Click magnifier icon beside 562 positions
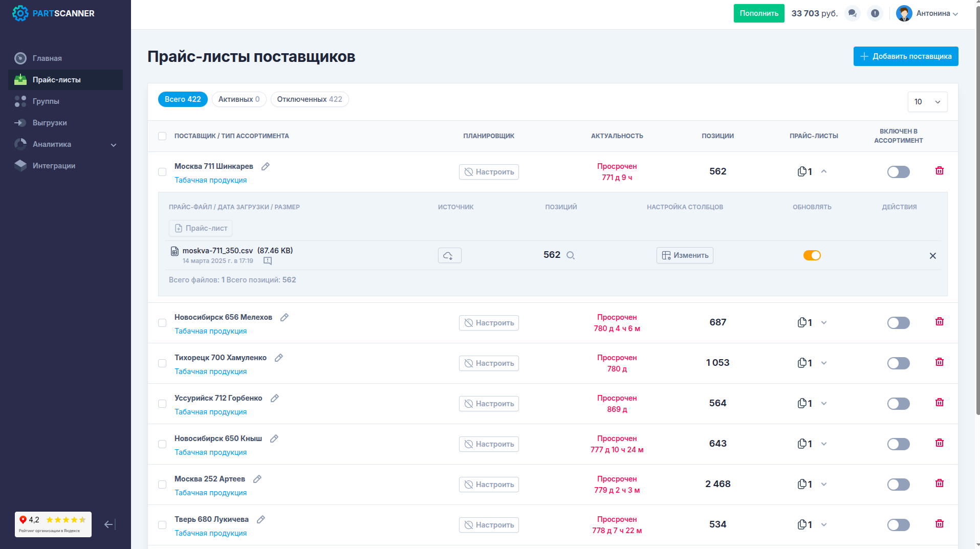 coord(571,255)
